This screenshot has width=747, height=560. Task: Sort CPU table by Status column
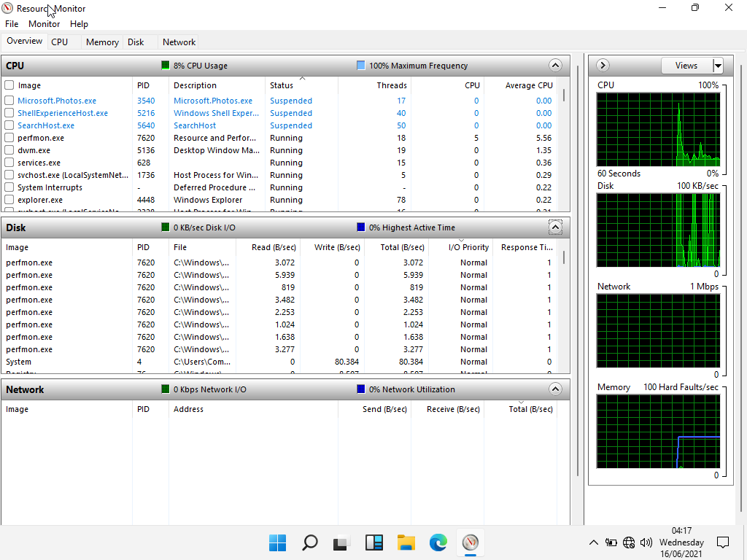301,85
